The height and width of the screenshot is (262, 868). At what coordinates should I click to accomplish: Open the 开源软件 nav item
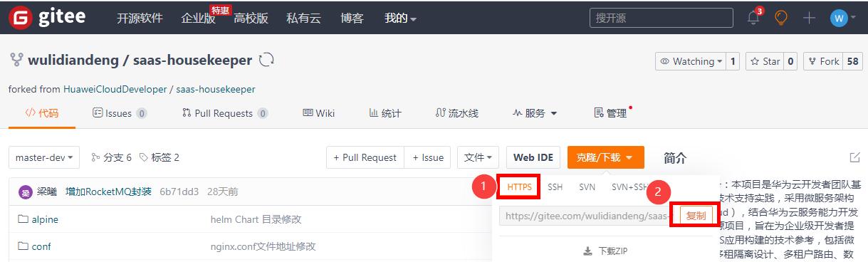(x=140, y=18)
